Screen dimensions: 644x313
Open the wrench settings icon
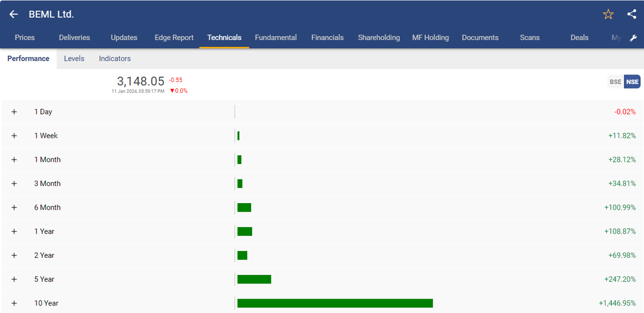633,38
